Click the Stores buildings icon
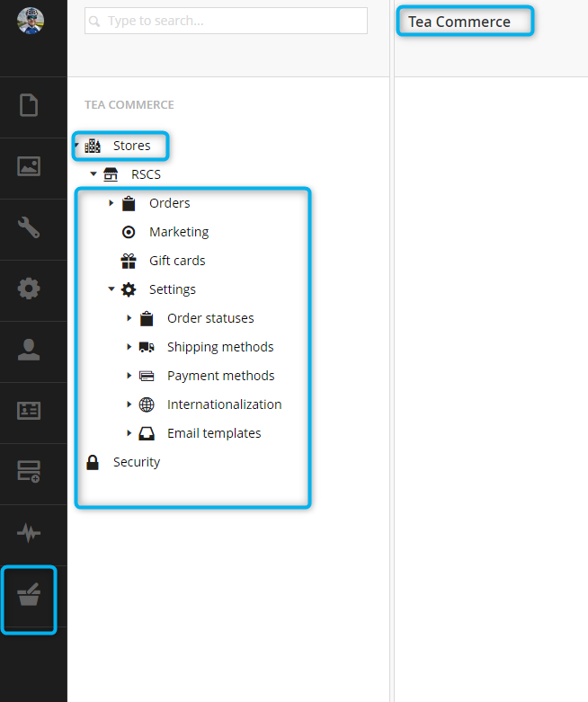 pos(93,146)
